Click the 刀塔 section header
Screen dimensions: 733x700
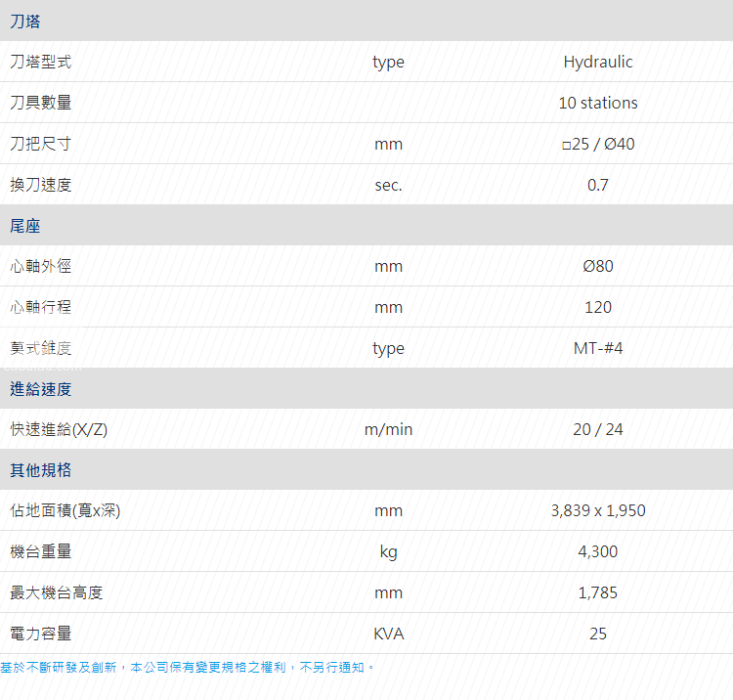click(x=25, y=21)
